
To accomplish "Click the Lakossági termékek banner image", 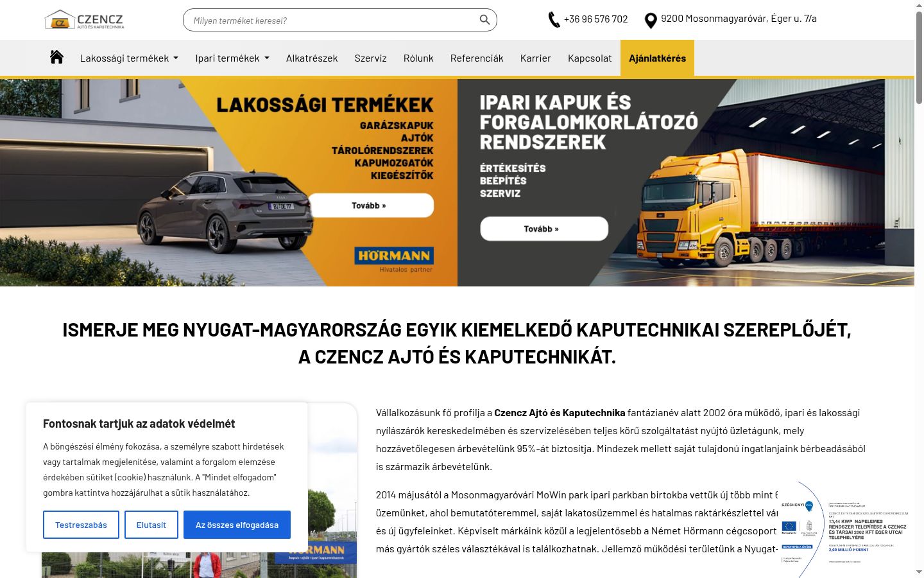I will click(x=228, y=182).
